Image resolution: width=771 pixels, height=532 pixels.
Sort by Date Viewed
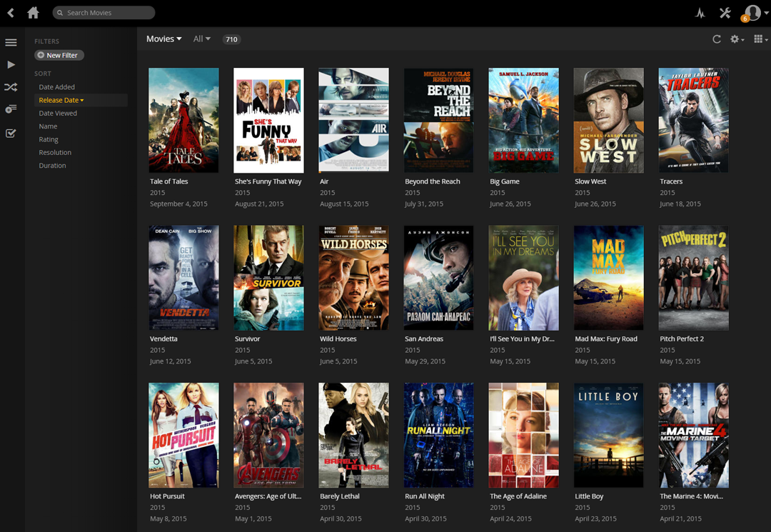(x=58, y=113)
